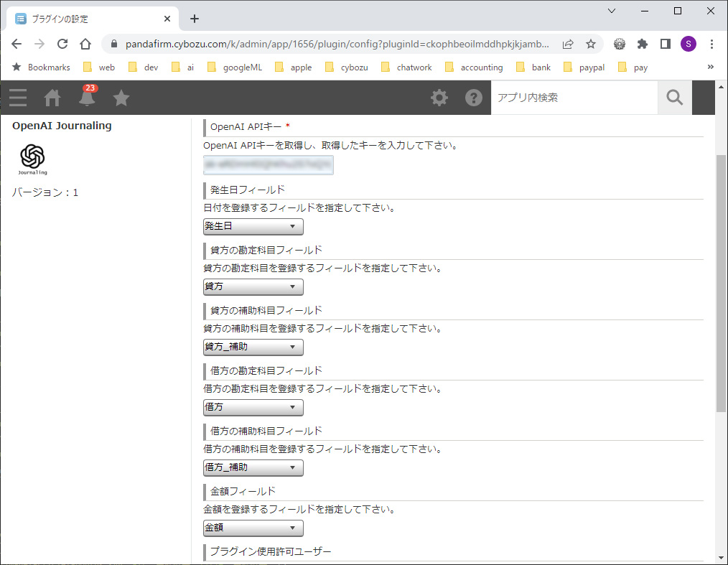
Task: Select the プラグインの設定 browser tab
Action: click(x=93, y=19)
